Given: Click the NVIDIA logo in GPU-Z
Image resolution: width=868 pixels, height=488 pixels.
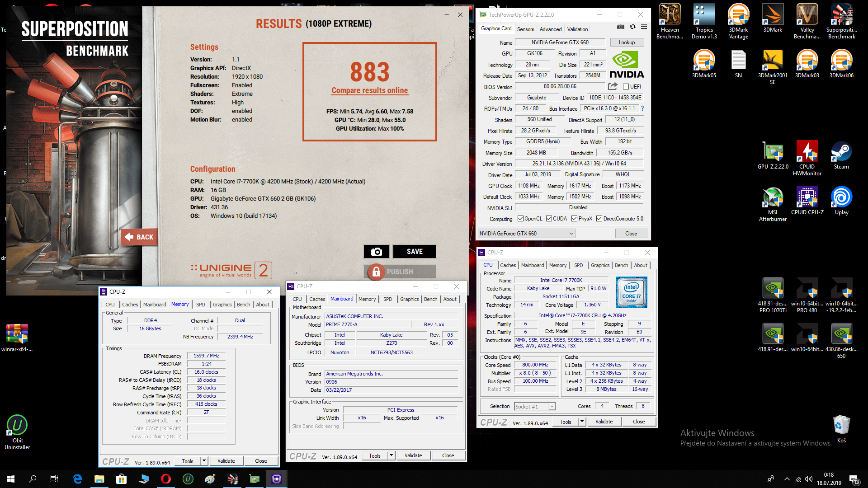Looking at the screenshot, I should point(627,65).
